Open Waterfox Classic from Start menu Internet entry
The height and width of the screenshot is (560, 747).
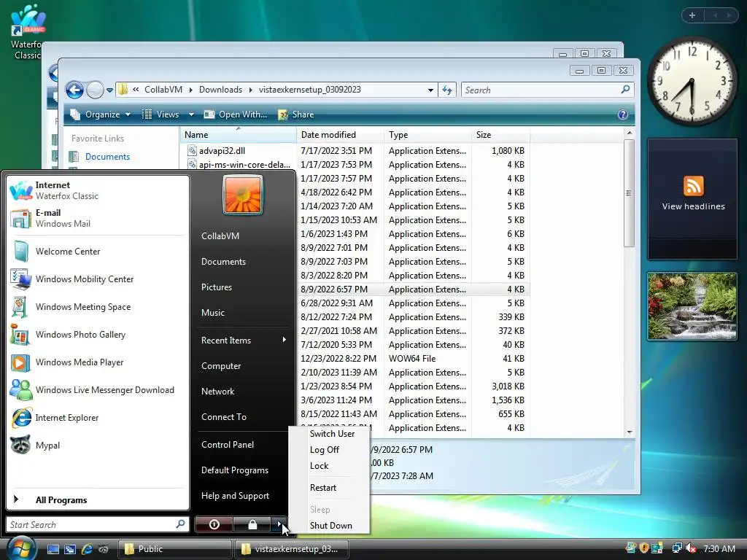coord(98,190)
